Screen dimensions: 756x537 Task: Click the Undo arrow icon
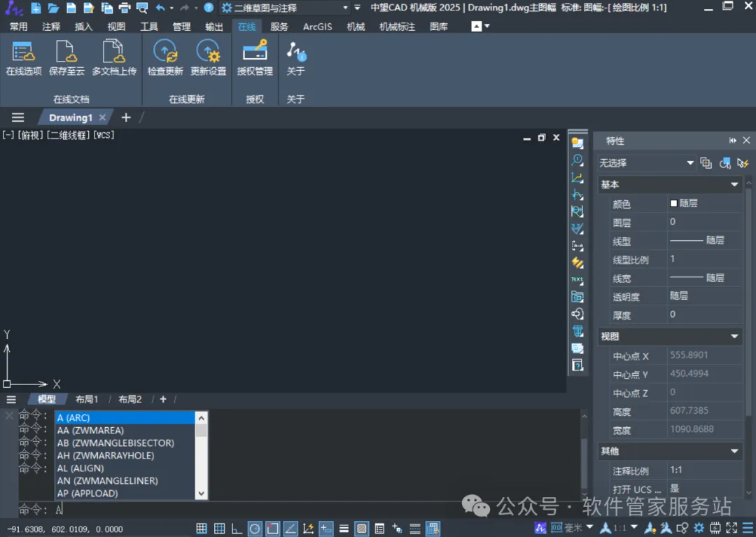(x=160, y=8)
